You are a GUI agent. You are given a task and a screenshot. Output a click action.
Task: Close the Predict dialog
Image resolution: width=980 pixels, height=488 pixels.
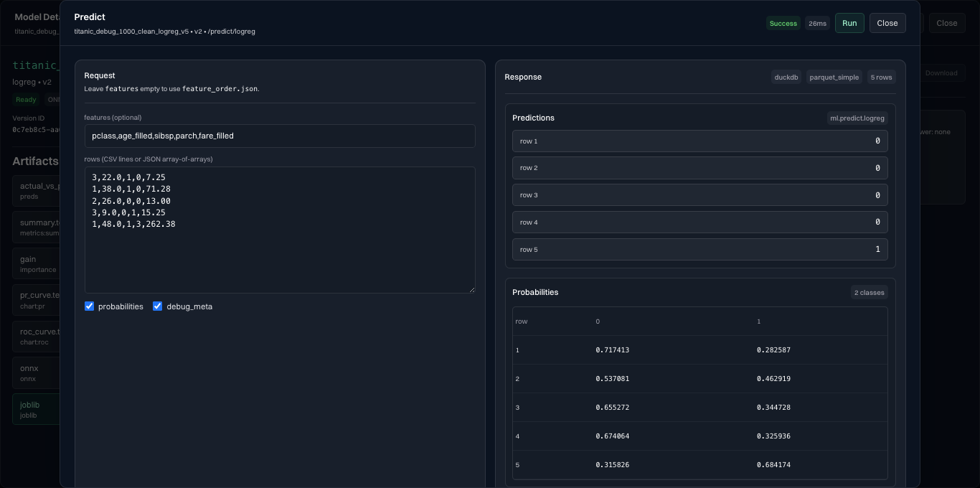point(887,23)
